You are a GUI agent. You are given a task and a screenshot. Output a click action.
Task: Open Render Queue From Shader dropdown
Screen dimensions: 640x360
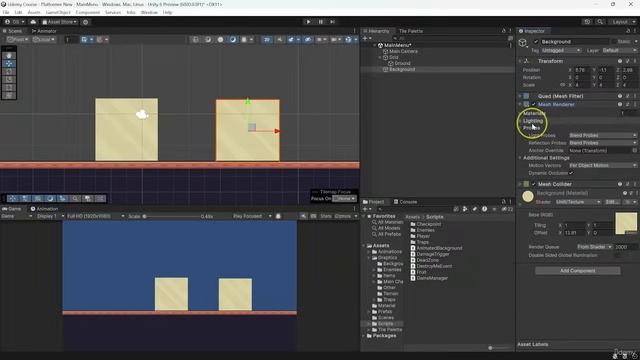(594, 247)
